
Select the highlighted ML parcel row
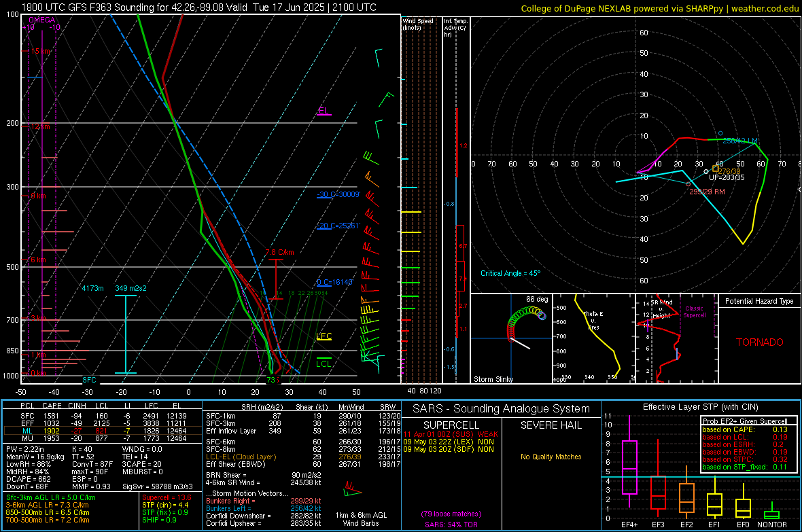(103, 431)
